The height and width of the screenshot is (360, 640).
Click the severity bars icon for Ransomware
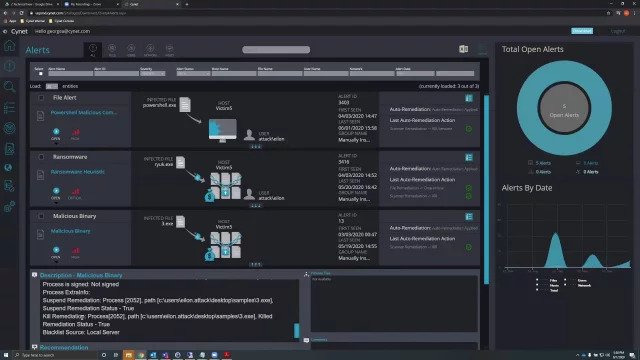(76, 191)
